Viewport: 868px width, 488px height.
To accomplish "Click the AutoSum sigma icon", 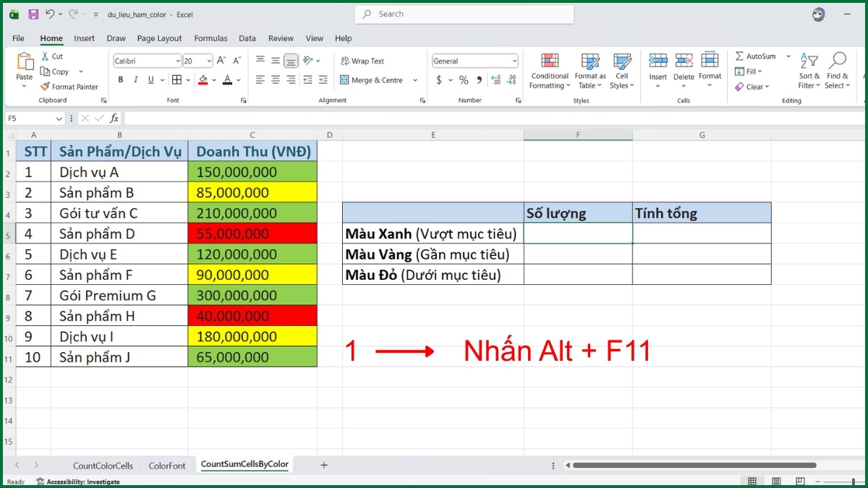I will [x=739, y=56].
